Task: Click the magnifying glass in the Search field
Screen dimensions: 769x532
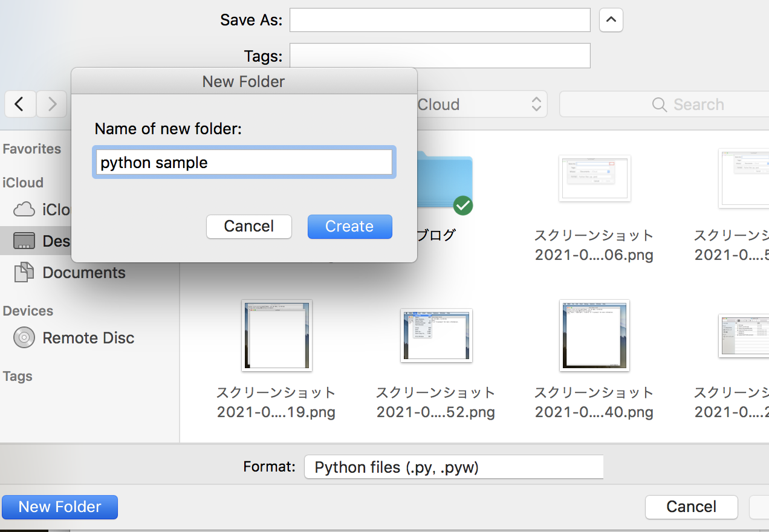Action: tap(660, 105)
